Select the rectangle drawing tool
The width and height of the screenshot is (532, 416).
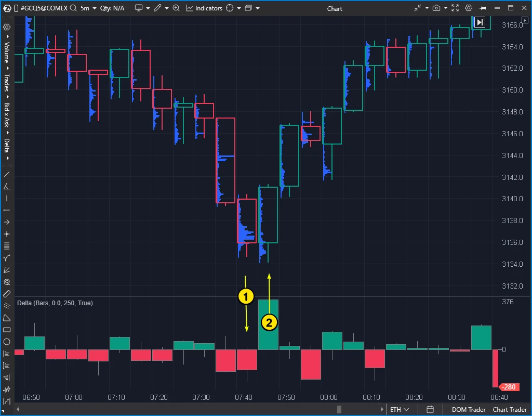(7, 330)
